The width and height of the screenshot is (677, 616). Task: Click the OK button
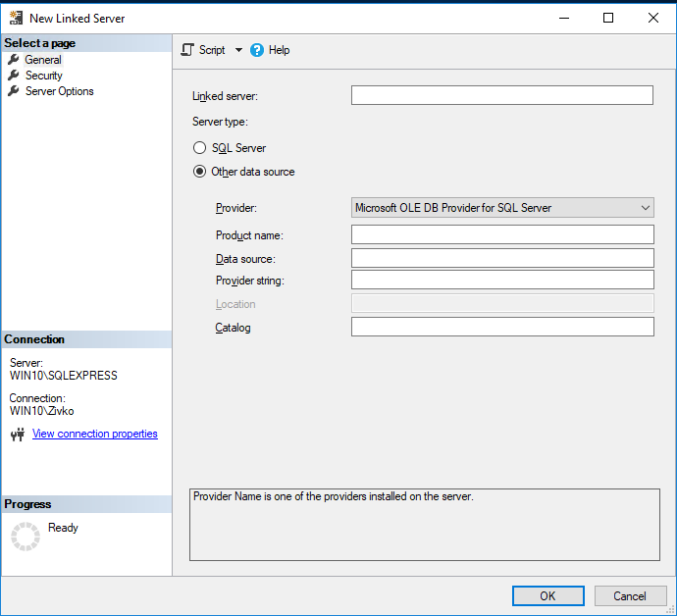coord(547,595)
